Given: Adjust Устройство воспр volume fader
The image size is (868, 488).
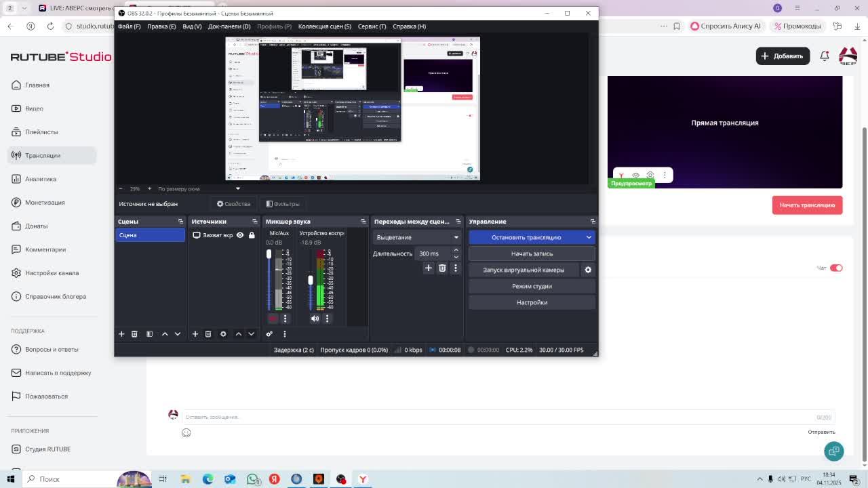Looking at the screenshot, I should tap(311, 280).
